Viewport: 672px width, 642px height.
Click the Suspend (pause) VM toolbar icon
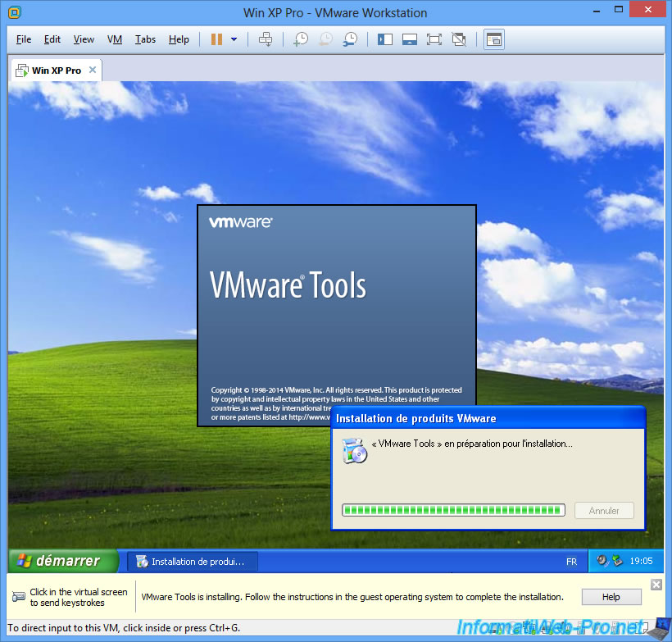(216, 39)
